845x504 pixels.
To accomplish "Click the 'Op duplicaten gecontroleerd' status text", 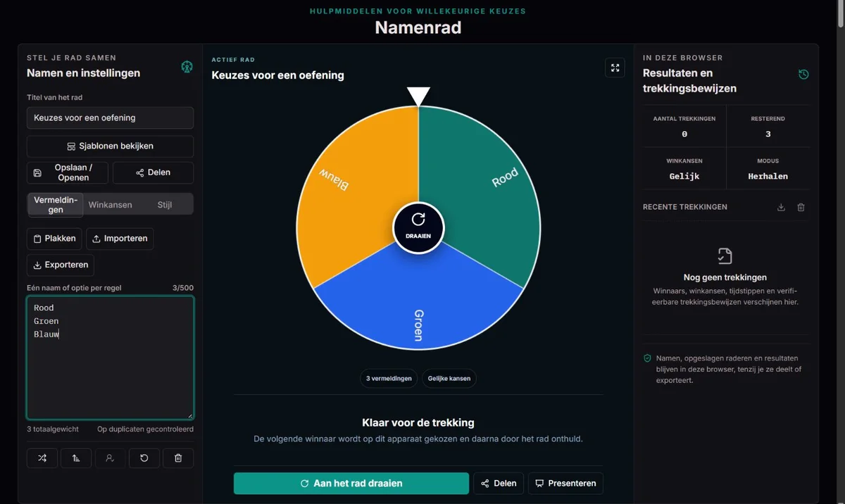I will tap(145, 429).
